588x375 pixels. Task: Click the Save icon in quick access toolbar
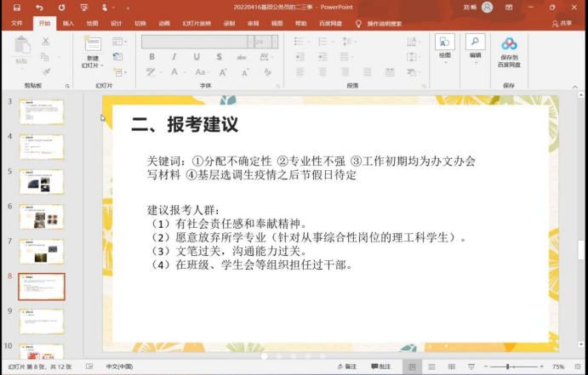coord(17,7)
